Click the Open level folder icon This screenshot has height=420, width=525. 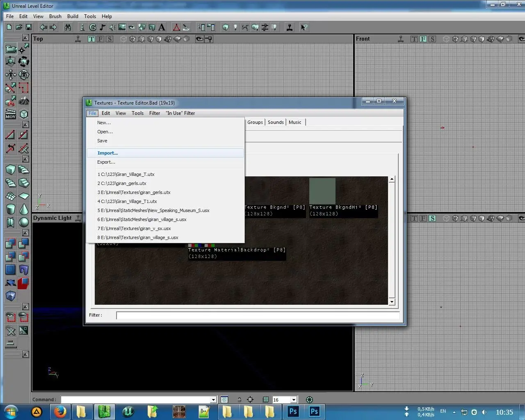(x=19, y=27)
